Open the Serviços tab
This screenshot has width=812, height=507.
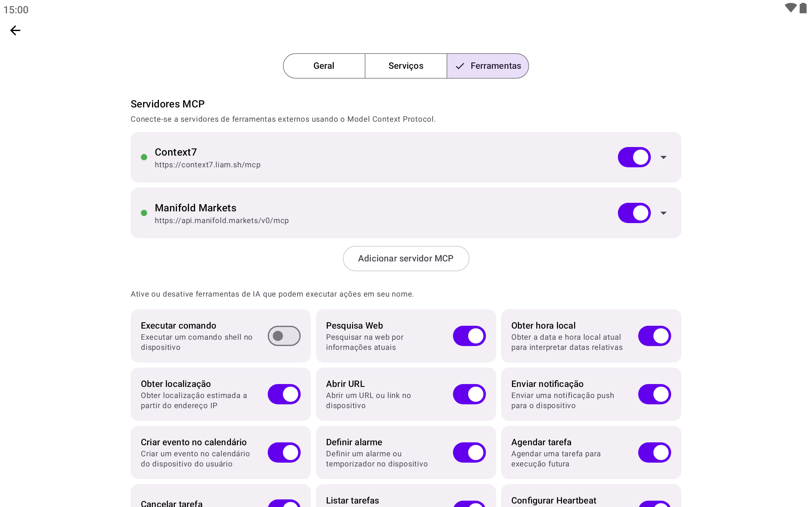pyautogui.click(x=406, y=66)
